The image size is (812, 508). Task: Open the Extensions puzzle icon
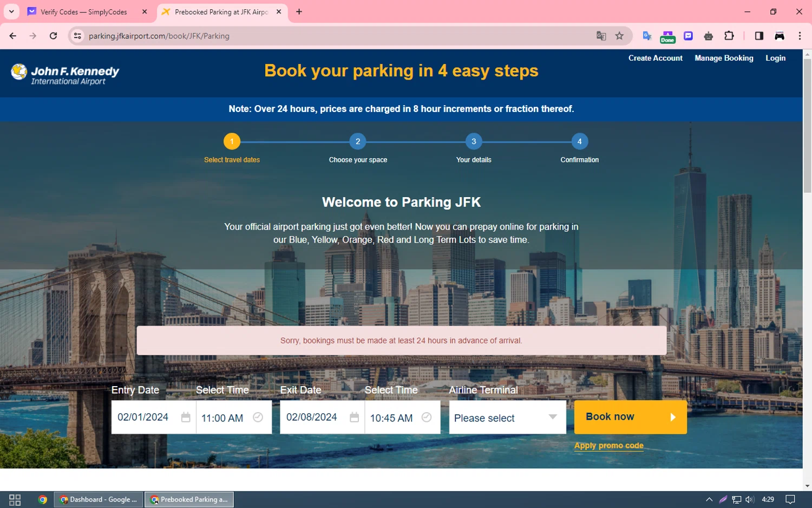(729, 36)
